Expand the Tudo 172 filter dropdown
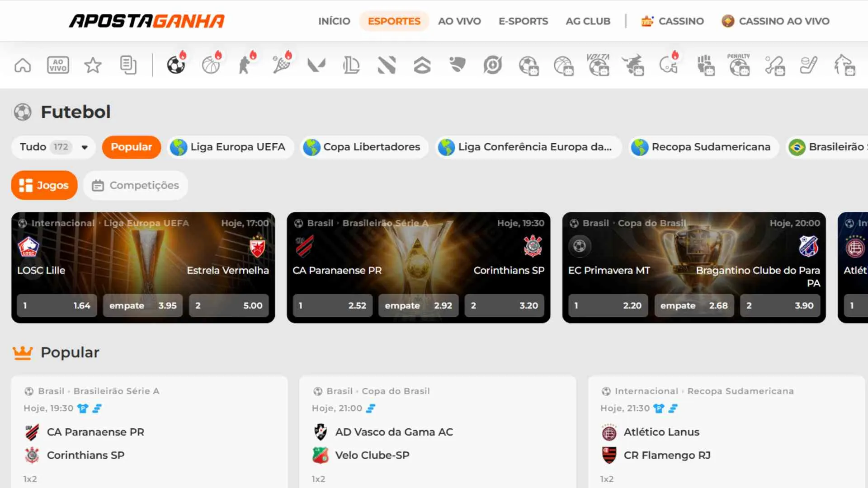 52,147
